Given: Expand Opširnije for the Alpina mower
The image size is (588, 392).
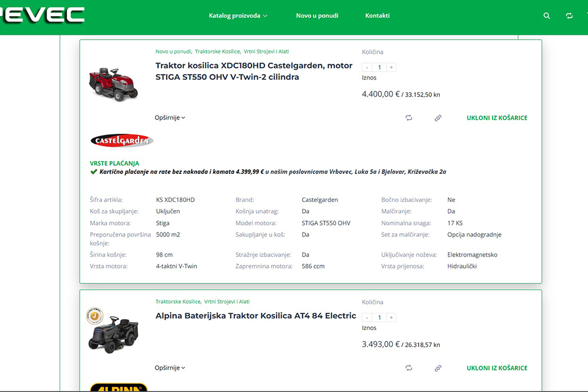Looking at the screenshot, I should (x=169, y=367).
